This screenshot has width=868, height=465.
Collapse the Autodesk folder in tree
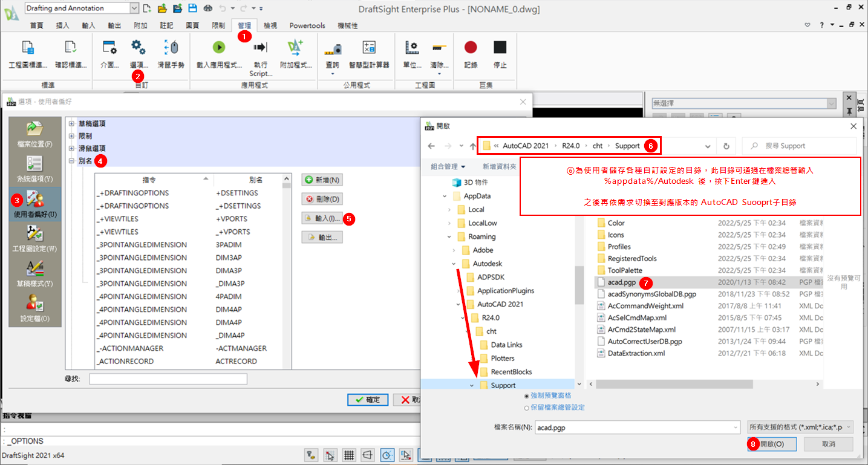(x=454, y=264)
